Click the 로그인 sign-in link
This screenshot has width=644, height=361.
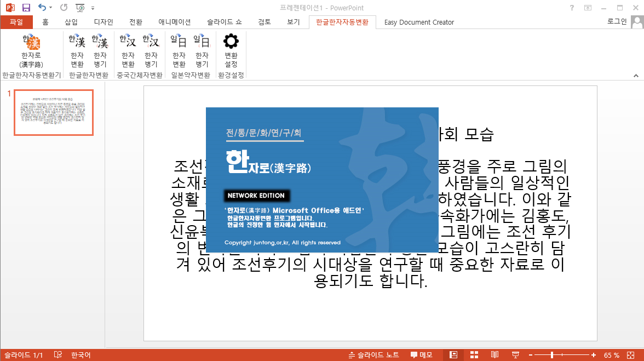[617, 22]
